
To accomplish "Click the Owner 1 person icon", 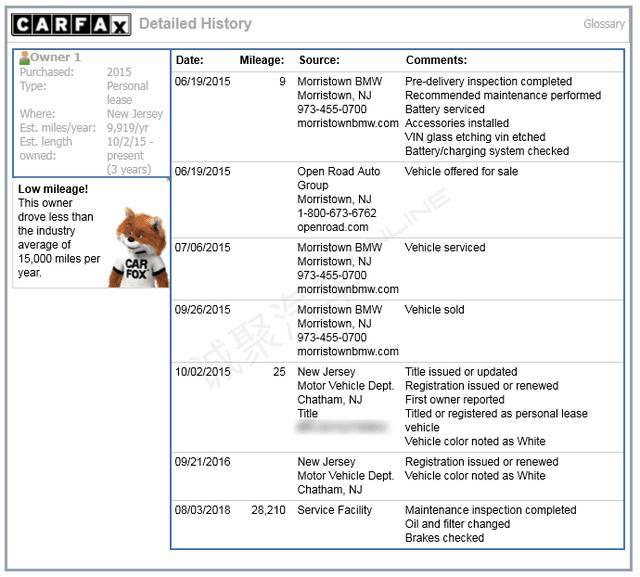I will point(24,58).
